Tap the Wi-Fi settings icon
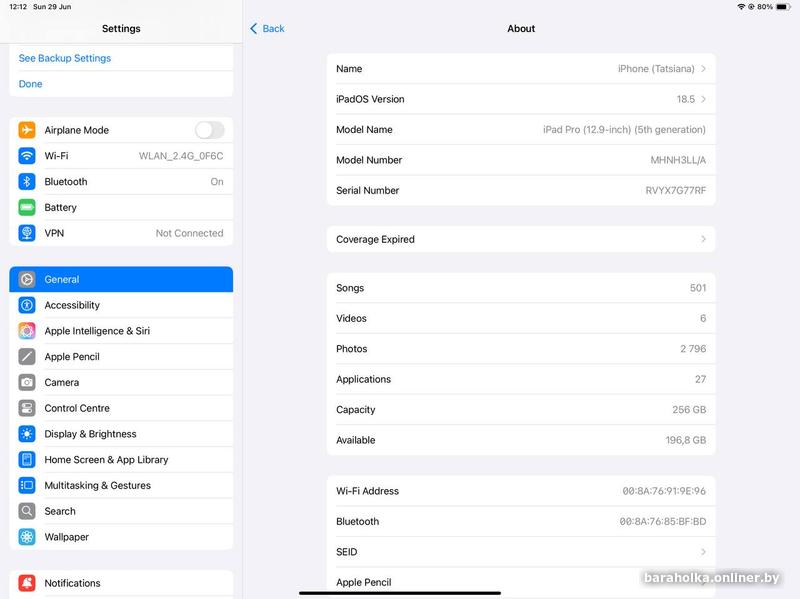The width and height of the screenshot is (800, 599). (x=27, y=156)
